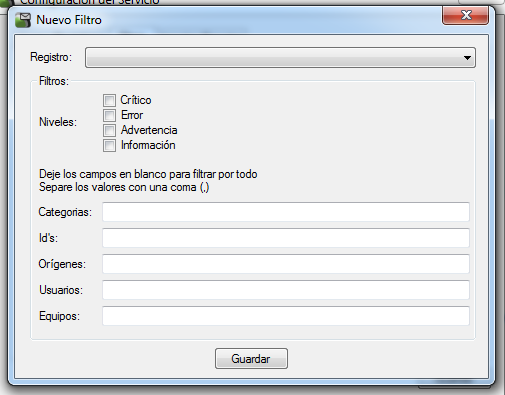This screenshot has width=505, height=395.
Task: Select the Orígenes text box
Action: 286,264
